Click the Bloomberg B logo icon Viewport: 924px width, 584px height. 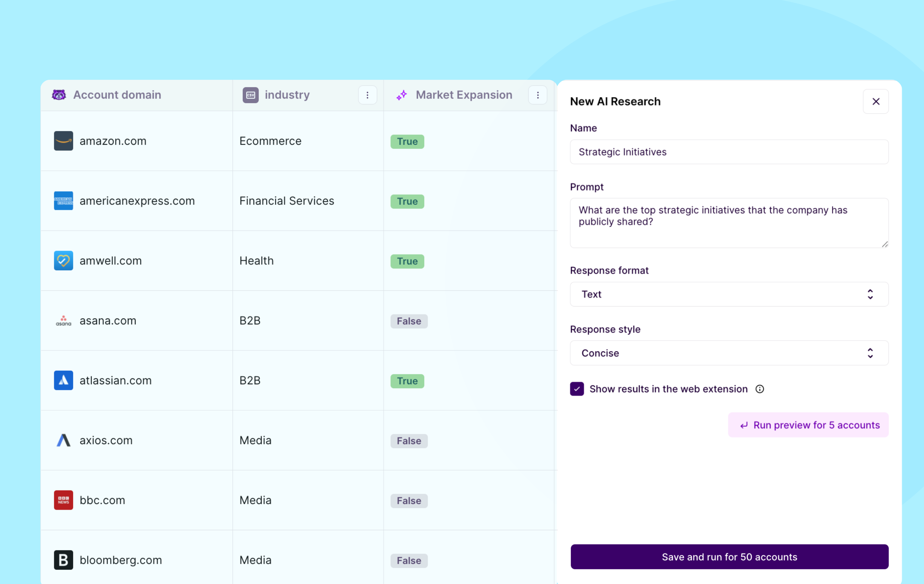coord(63,560)
